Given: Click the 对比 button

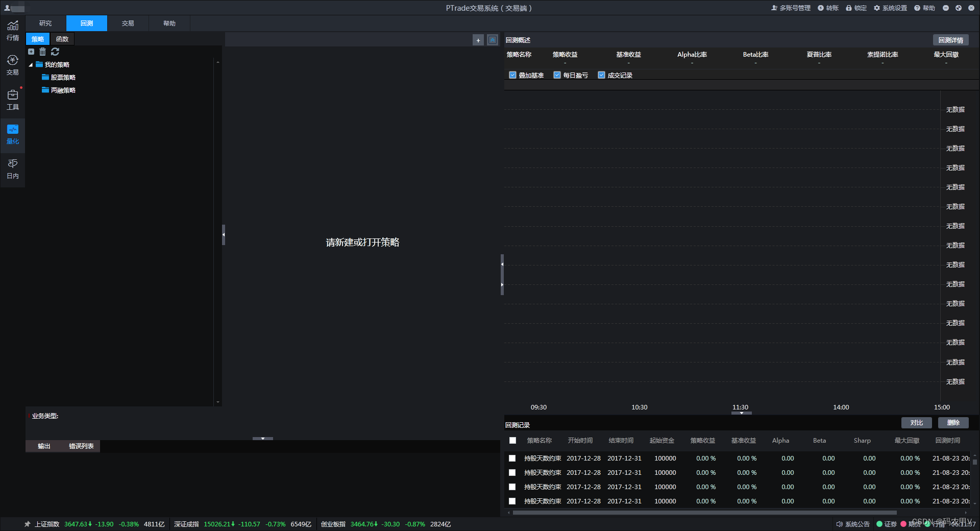Looking at the screenshot, I should tap(916, 423).
